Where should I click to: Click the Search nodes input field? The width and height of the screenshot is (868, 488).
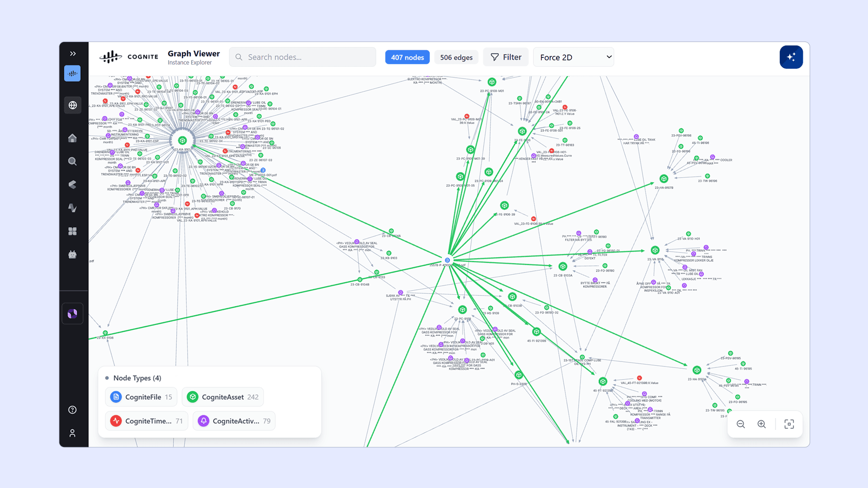click(x=302, y=57)
